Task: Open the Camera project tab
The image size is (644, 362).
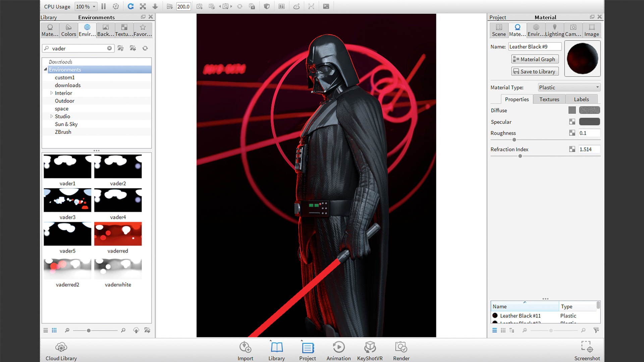Action: pyautogui.click(x=573, y=30)
